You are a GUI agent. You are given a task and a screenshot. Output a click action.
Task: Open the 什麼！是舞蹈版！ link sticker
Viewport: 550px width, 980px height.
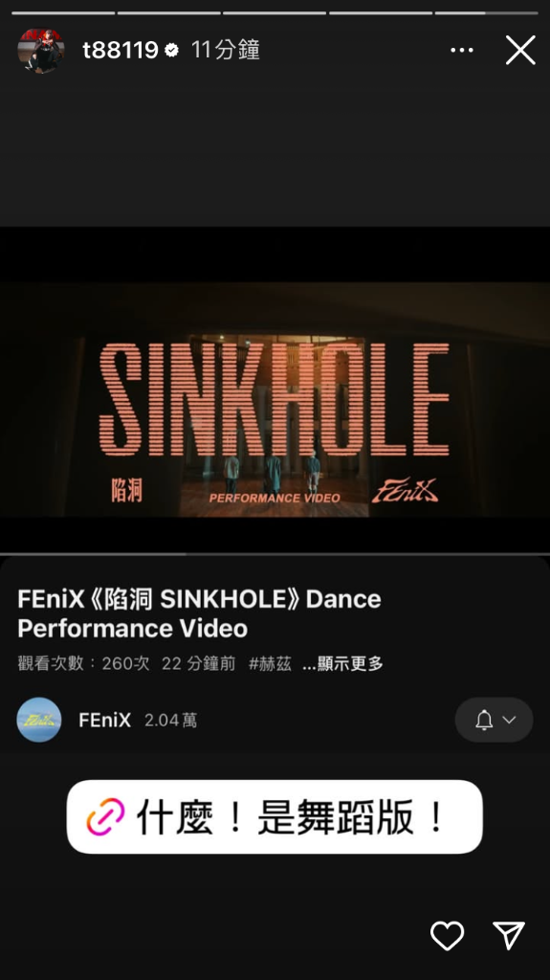(x=275, y=817)
